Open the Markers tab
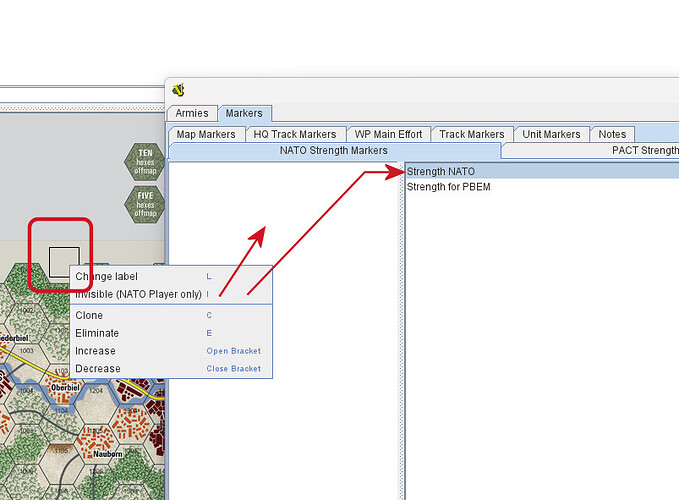The image size is (679, 500). coord(246,114)
